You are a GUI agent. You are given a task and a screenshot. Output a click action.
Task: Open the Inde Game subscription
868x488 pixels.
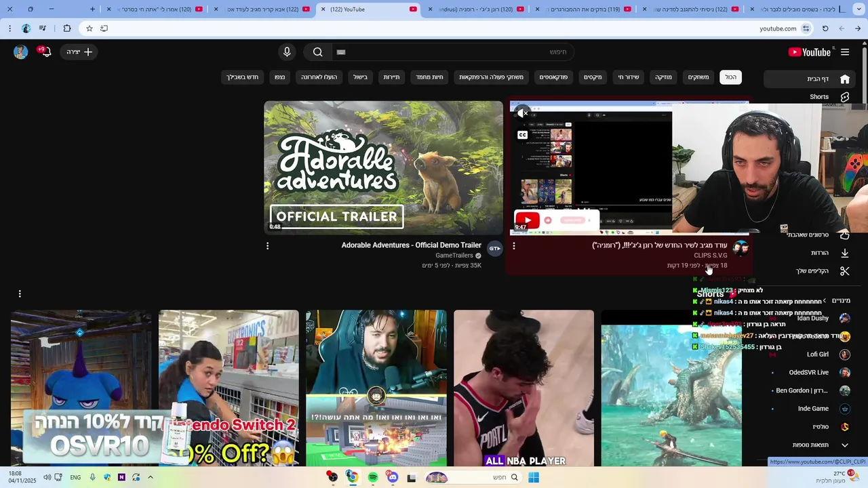click(x=823, y=409)
